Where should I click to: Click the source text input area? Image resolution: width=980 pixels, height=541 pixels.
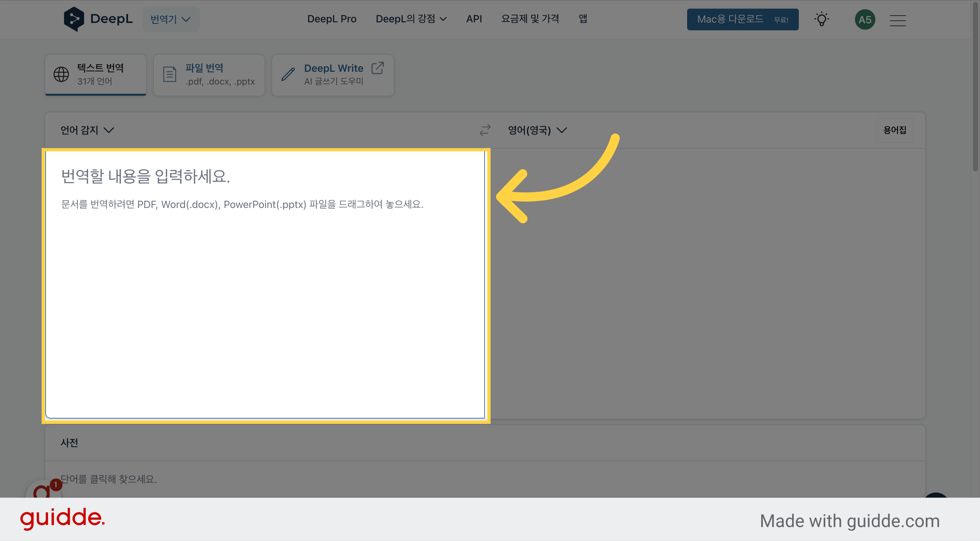tap(265, 285)
